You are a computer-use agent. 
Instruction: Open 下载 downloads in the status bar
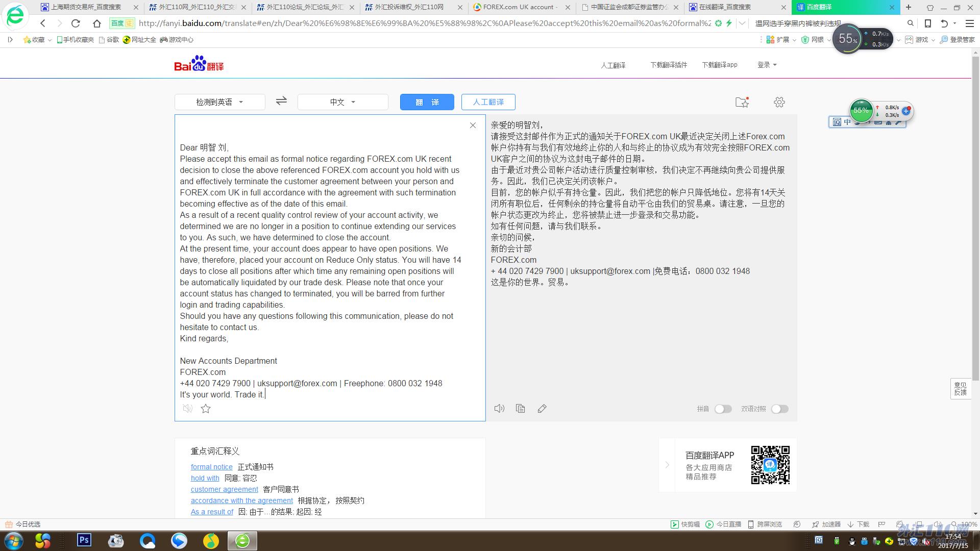coord(859,524)
